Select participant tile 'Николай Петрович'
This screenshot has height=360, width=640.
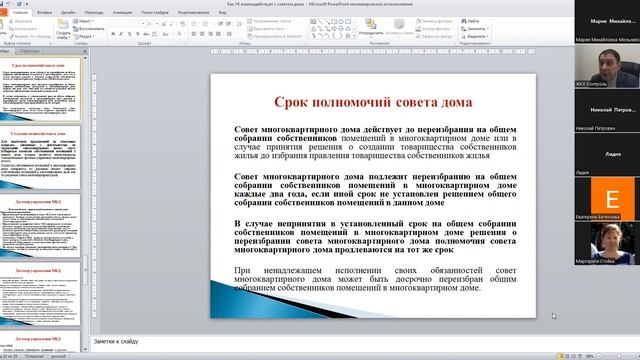coord(607,111)
